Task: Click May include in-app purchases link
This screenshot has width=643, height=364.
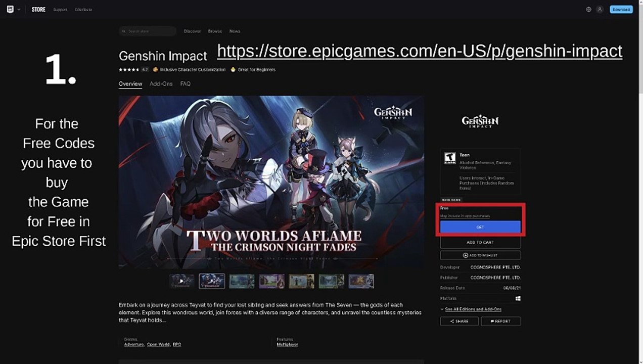Action: tap(465, 216)
